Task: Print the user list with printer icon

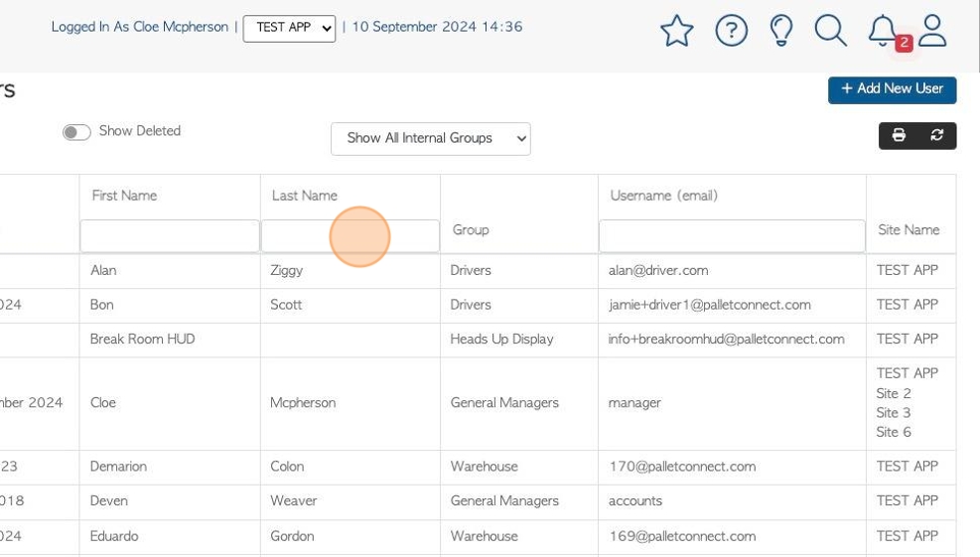Action: point(899,135)
